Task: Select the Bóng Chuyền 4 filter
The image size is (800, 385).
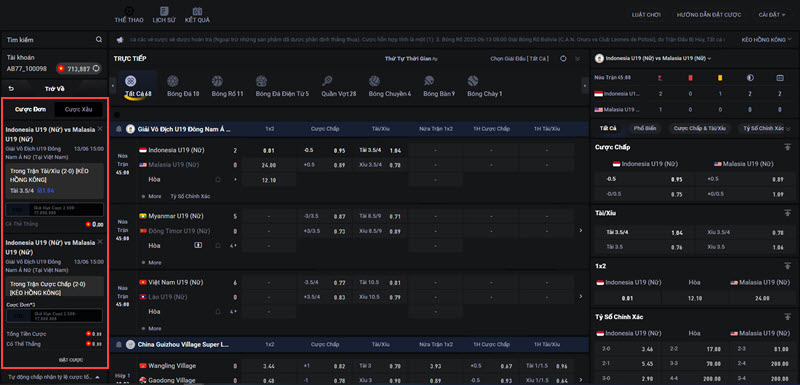Action: 390,86
